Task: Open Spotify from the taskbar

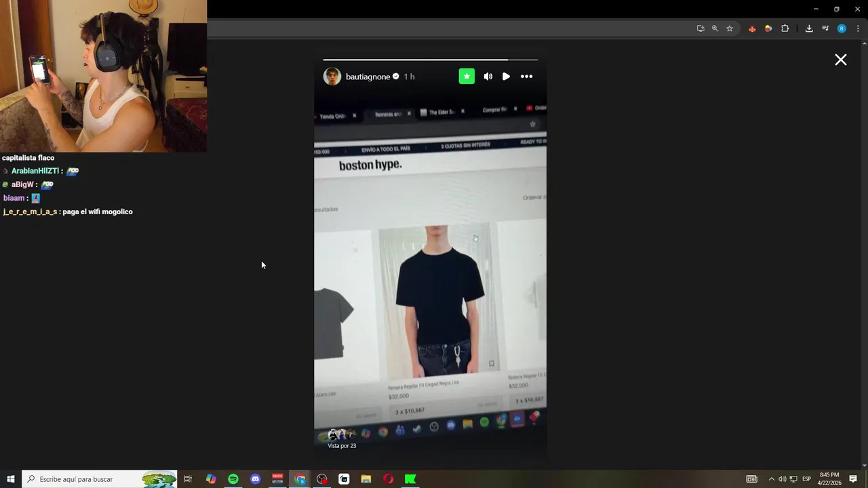Action: pyautogui.click(x=233, y=479)
